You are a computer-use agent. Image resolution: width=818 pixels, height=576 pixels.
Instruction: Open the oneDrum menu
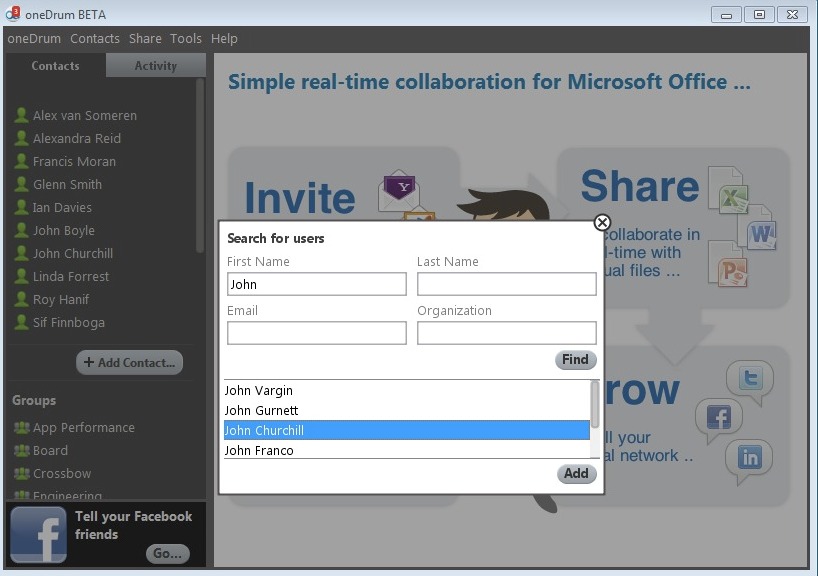pyautogui.click(x=34, y=39)
